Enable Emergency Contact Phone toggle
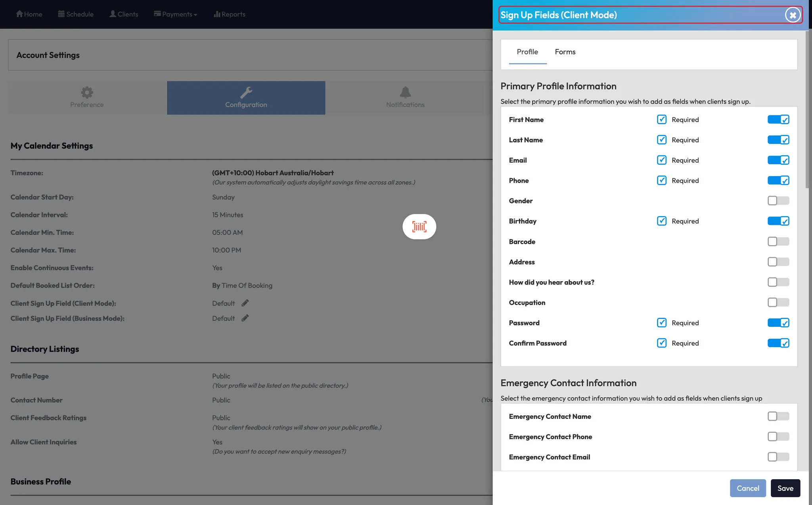812x505 pixels. [x=778, y=437]
